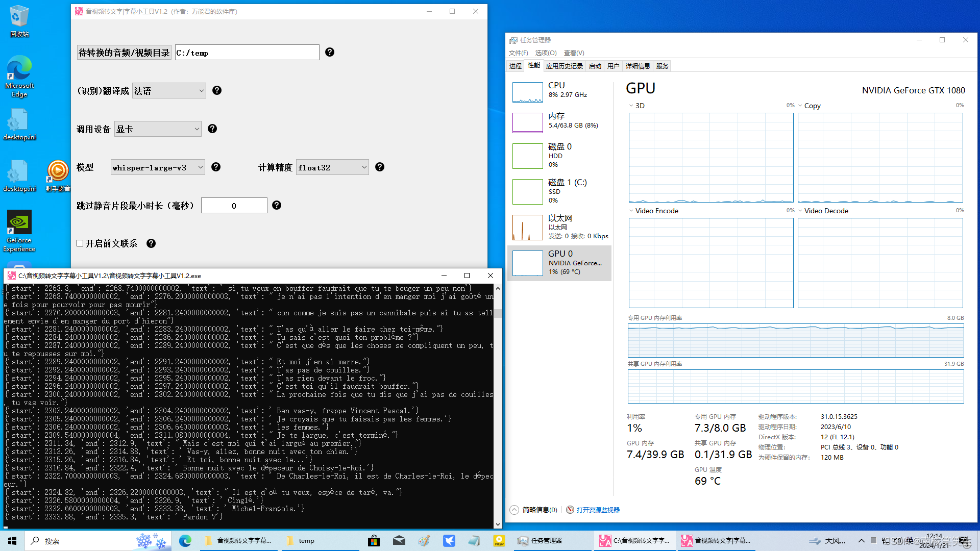The height and width of the screenshot is (551, 980).
Task: Open Microsoft Store from the taskbar
Action: coord(374,541)
